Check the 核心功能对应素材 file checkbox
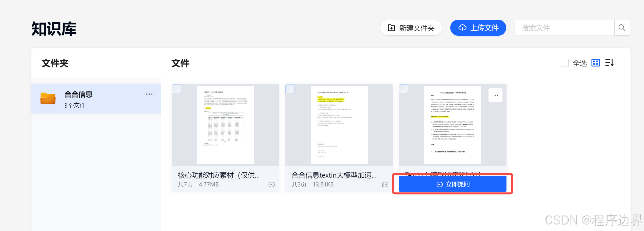Image resolution: width=644 pixels, height=231 pixels. [176, 89]
